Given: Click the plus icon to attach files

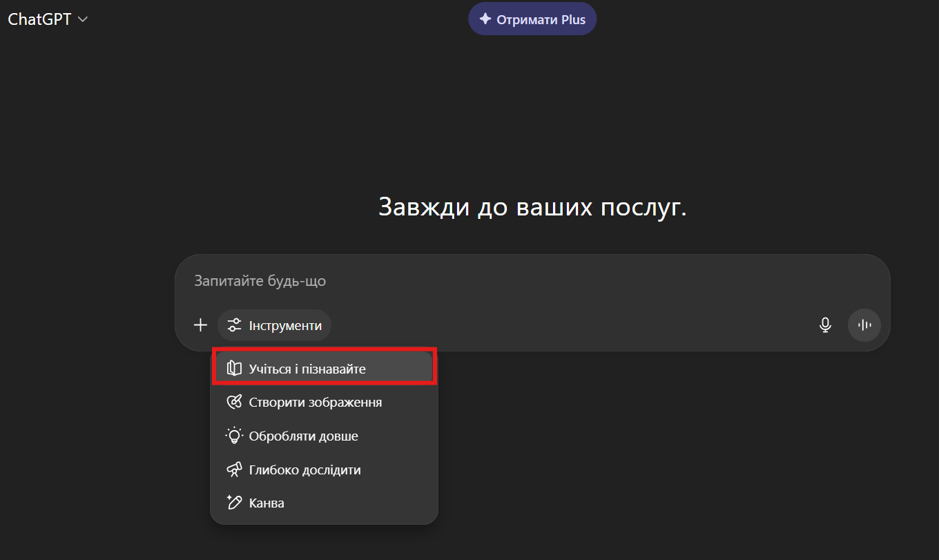Looking at the screenshot, I should 200,325.
